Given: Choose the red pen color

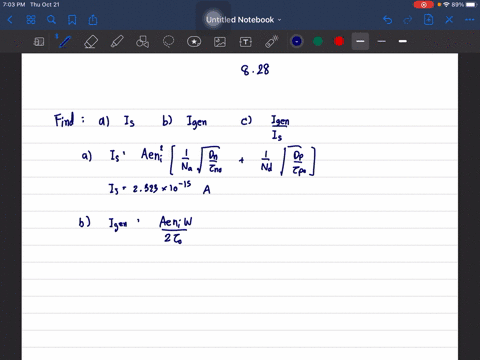Looking at the screenshot, I should [339, 41].
